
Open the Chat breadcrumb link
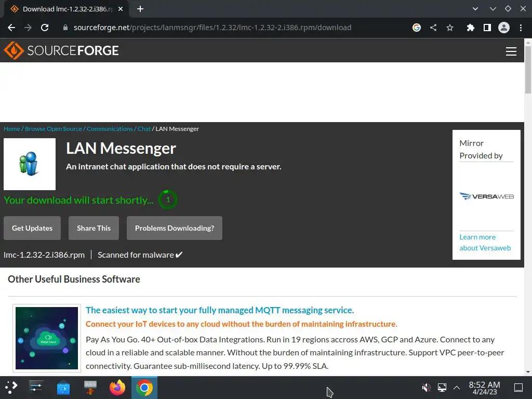pyautogui.click(x=144, y=129)
